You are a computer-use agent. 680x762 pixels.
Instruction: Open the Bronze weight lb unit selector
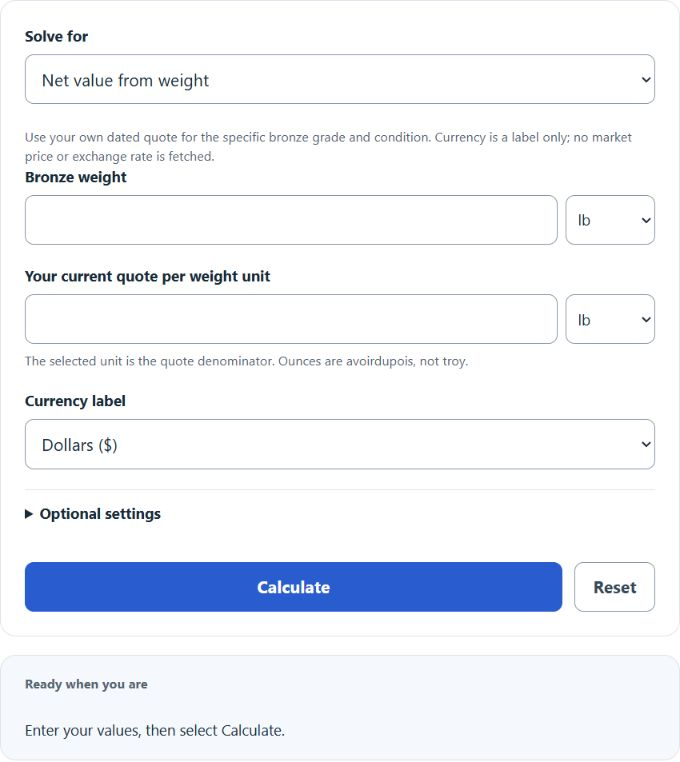[x=610, y=220]
